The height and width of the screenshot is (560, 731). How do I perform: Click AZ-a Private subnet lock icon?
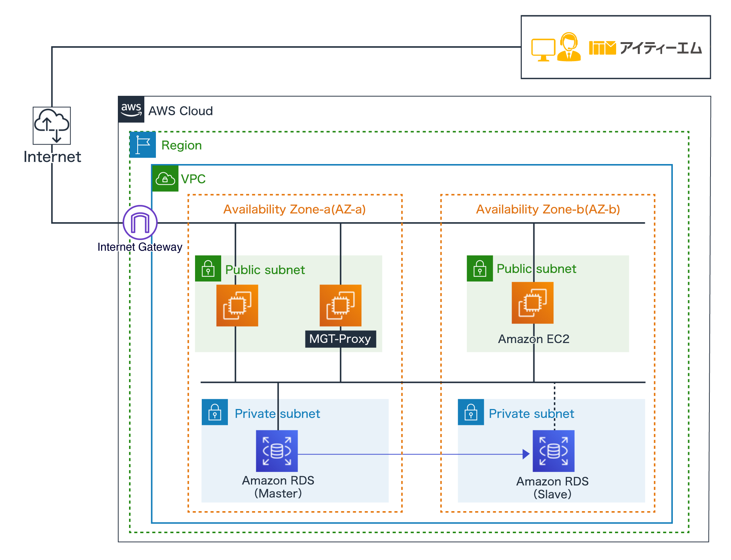215,412
